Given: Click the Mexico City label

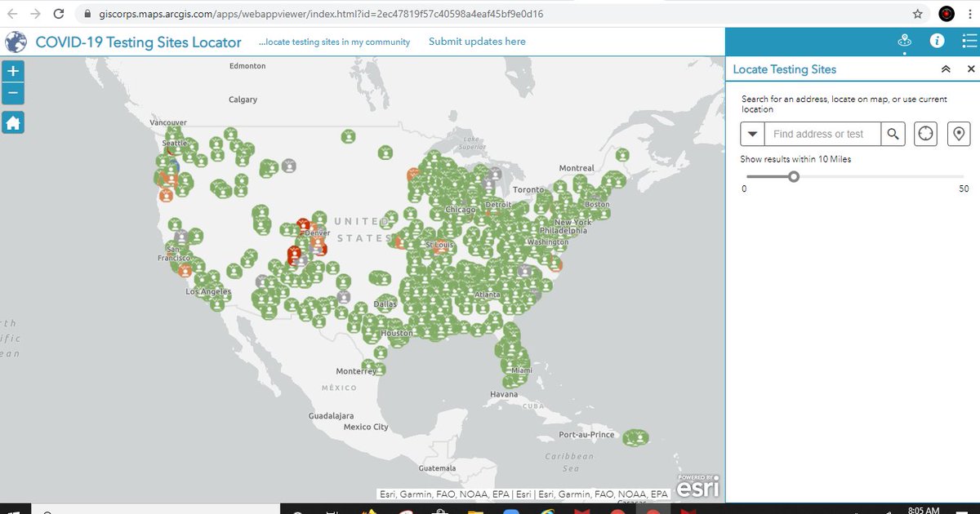Looking at the screenshot, I should point(366,427).
